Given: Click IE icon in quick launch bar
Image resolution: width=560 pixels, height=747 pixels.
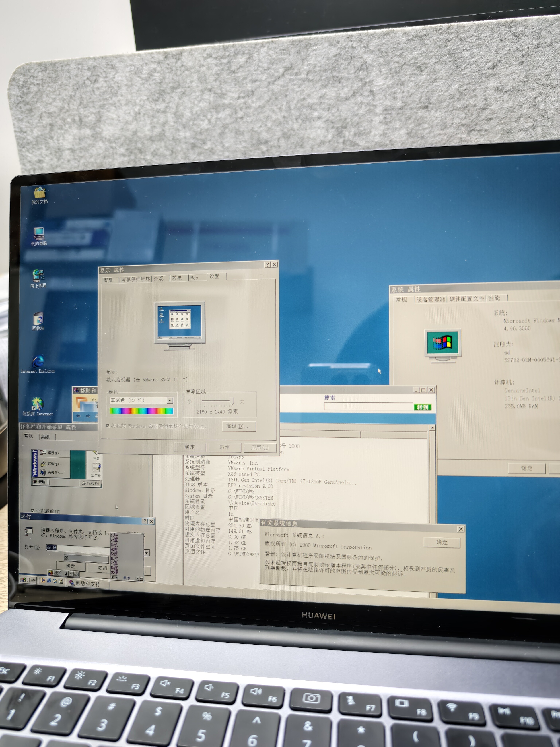Looking at the screenshot, I should click(x=49, y=580).
